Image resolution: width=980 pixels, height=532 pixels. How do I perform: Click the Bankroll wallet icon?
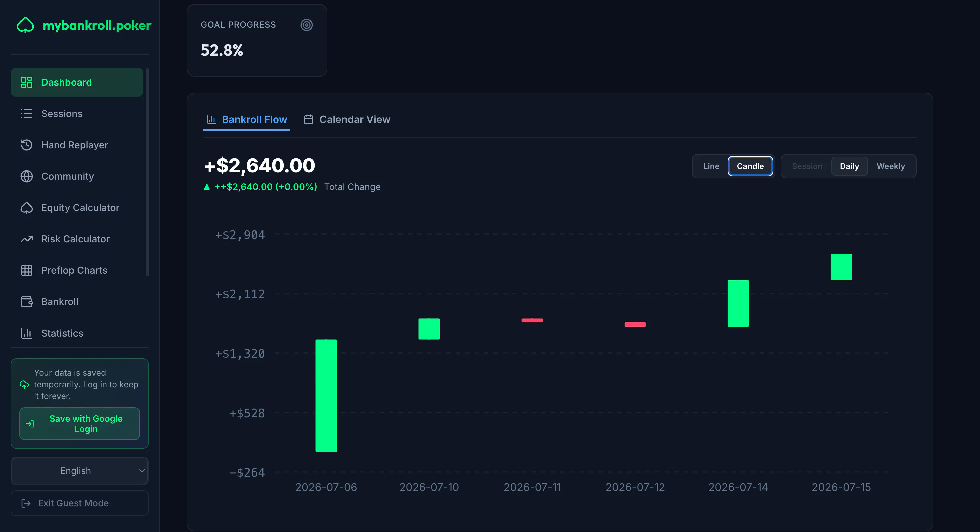click(x=27, y=302)
